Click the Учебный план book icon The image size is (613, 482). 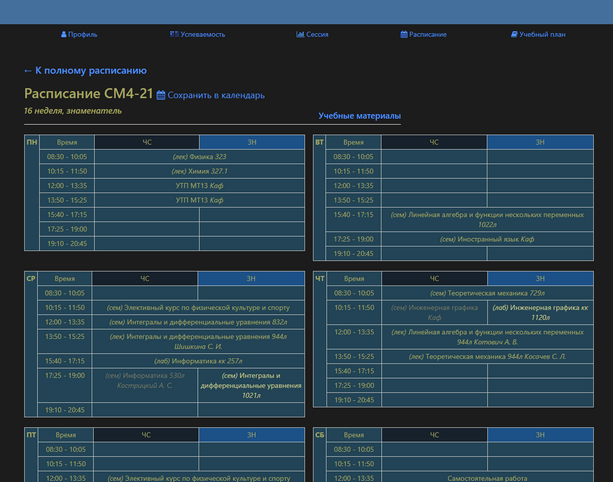(x=514, y=34)
